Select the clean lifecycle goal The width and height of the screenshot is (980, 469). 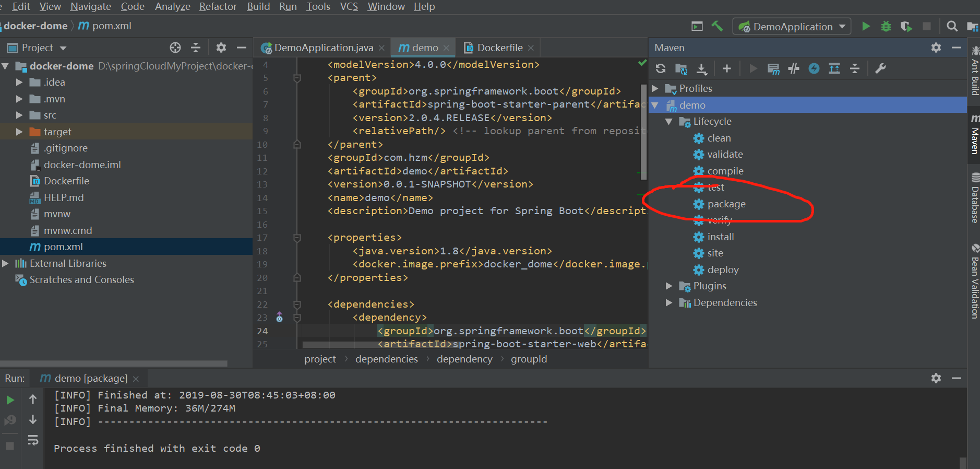(719, 138)
